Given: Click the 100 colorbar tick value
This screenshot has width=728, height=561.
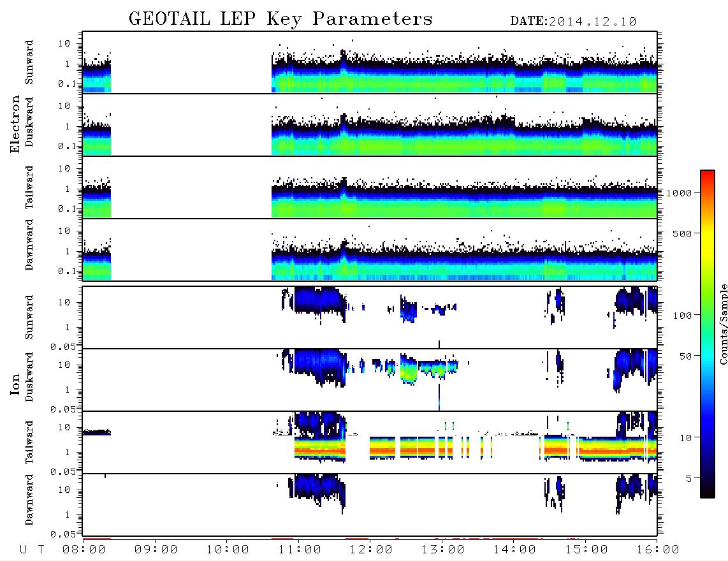Looking at the screenshot, I should [682, 316].
